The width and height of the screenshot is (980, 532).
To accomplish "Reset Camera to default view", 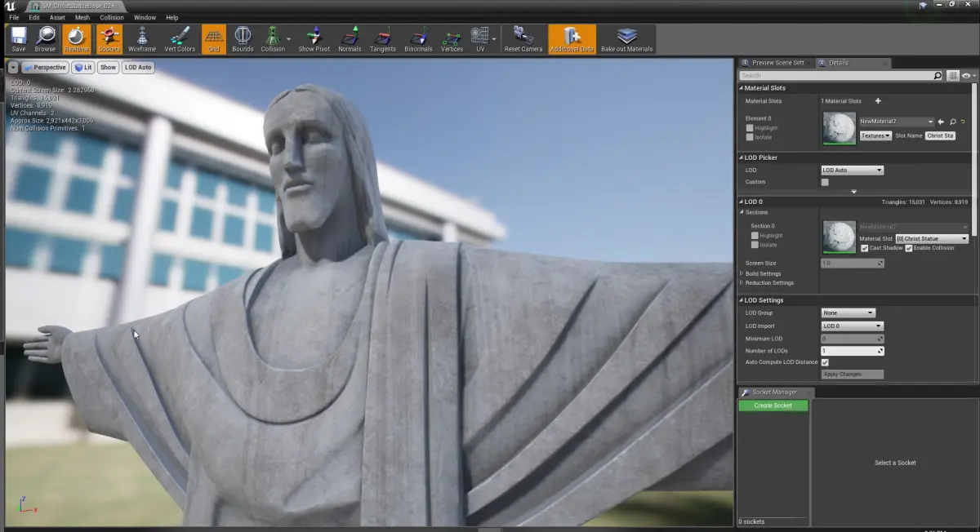I will pyautogui.click(x=523, y=39).
